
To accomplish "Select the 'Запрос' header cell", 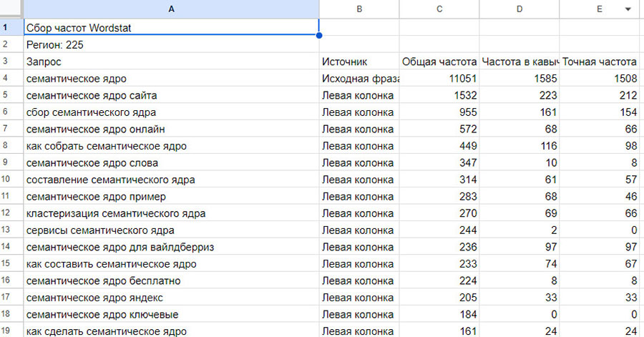I will point(171,62).
